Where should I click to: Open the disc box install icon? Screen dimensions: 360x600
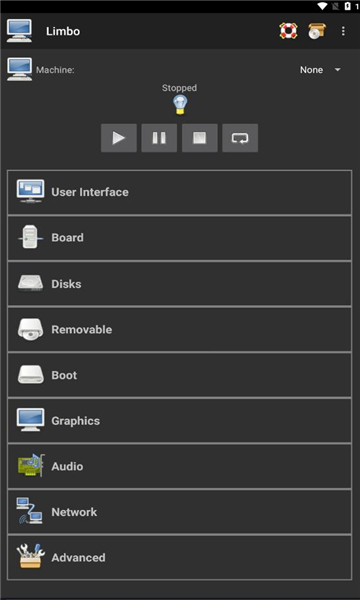click(x=317, y=31)
